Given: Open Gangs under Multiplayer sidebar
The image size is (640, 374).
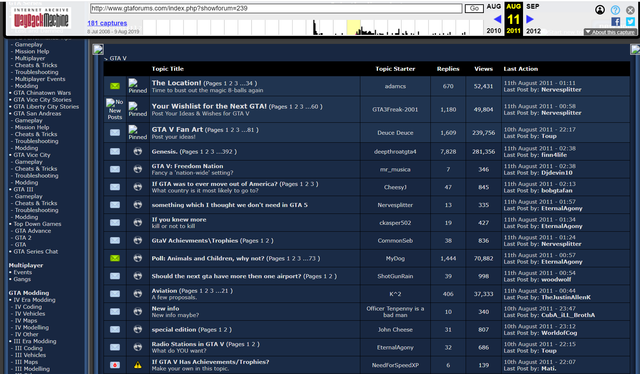Looking at the screenshot, I should click(22, 279).
